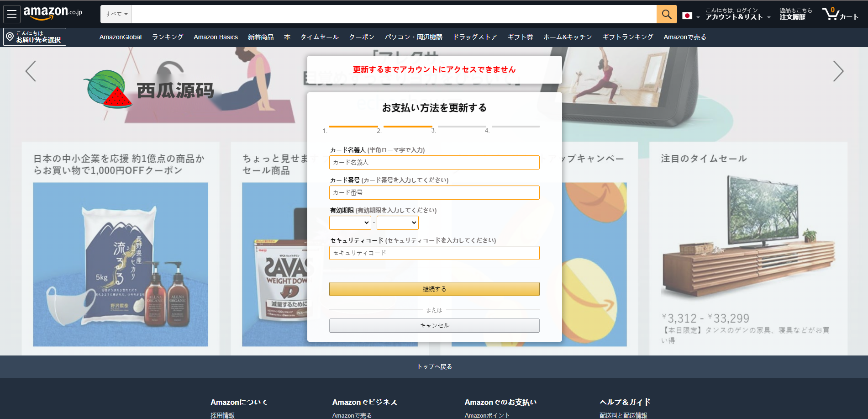Viewport: 868px width, 419px height.
Task: Click the main search input field
Action: pos(394,14)
